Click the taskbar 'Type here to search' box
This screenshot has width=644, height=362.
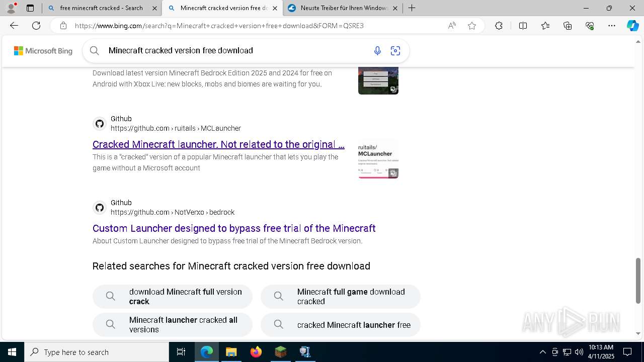(97, 352)
